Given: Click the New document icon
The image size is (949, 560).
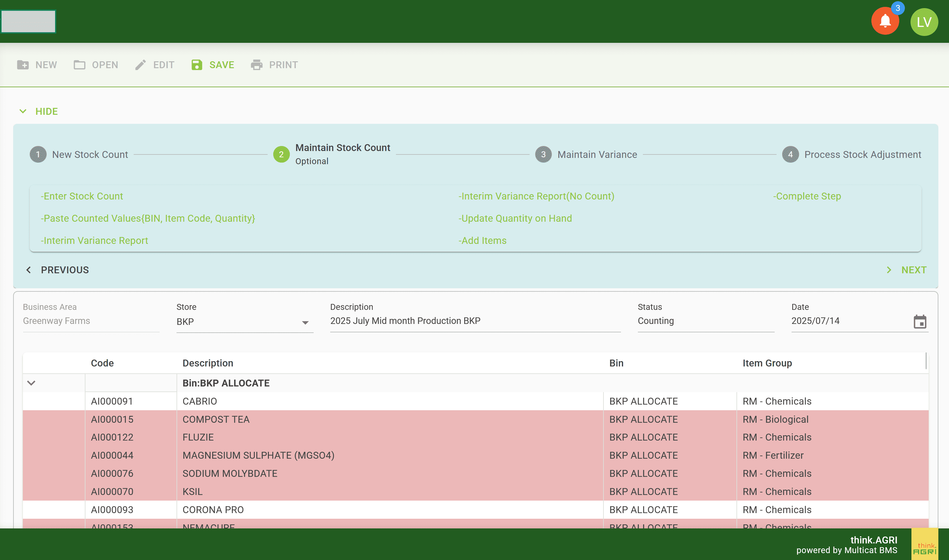Looking at the screenshot, I should click(x=23, y=65).
